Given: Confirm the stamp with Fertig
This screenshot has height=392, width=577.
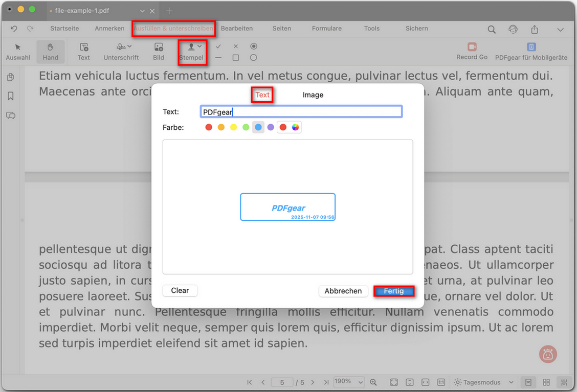Looking at the screenshot, I should coord(394,291).
